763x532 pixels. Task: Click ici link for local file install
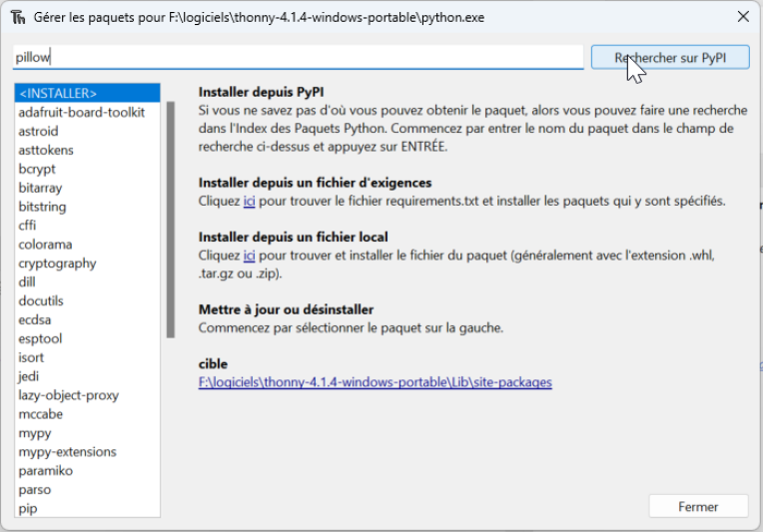click(x=249, y=256)
